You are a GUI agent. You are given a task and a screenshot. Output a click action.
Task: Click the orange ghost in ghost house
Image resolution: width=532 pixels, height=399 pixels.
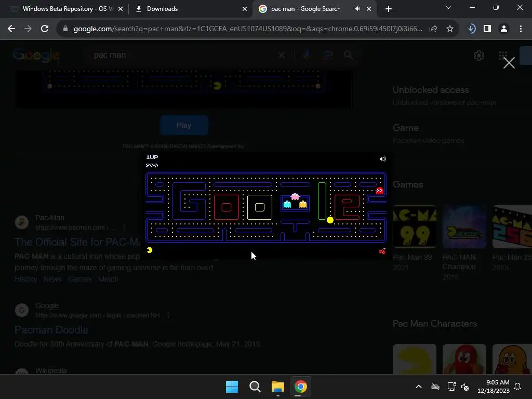(303, 204)
